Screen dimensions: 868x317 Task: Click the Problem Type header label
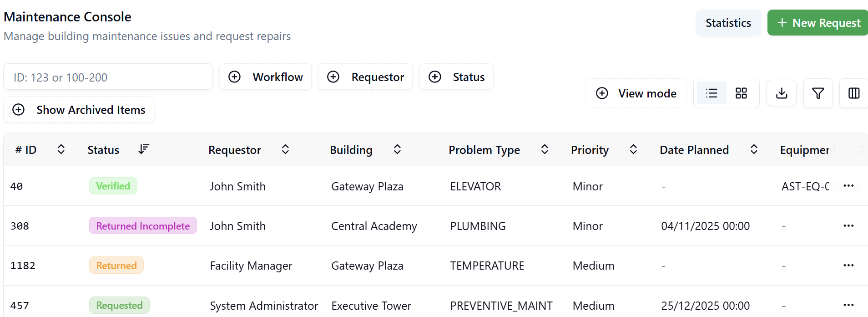click(484, 150)
